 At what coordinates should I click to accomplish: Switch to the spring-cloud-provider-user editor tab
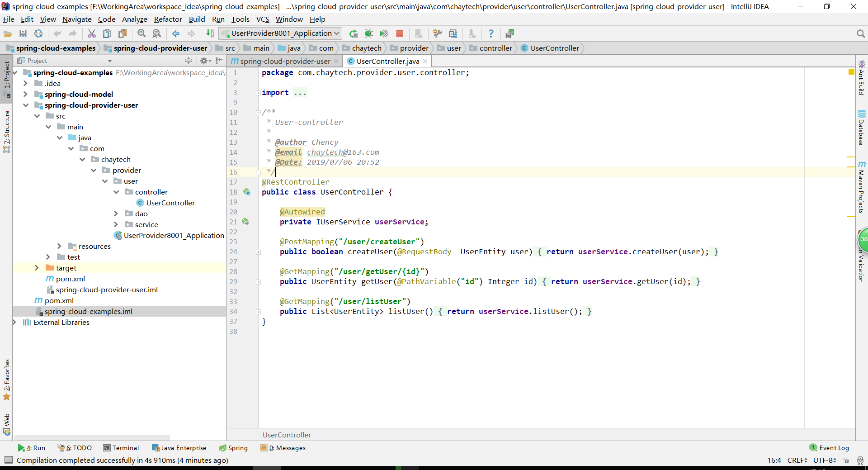[285, 61]
